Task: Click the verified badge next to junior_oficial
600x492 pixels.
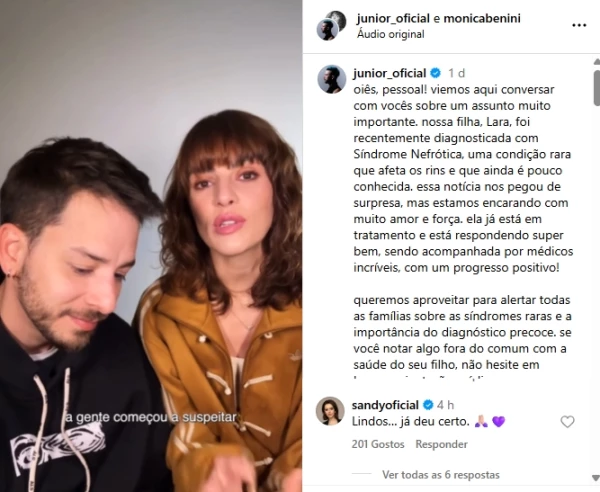Action: [x=435, y=73]
